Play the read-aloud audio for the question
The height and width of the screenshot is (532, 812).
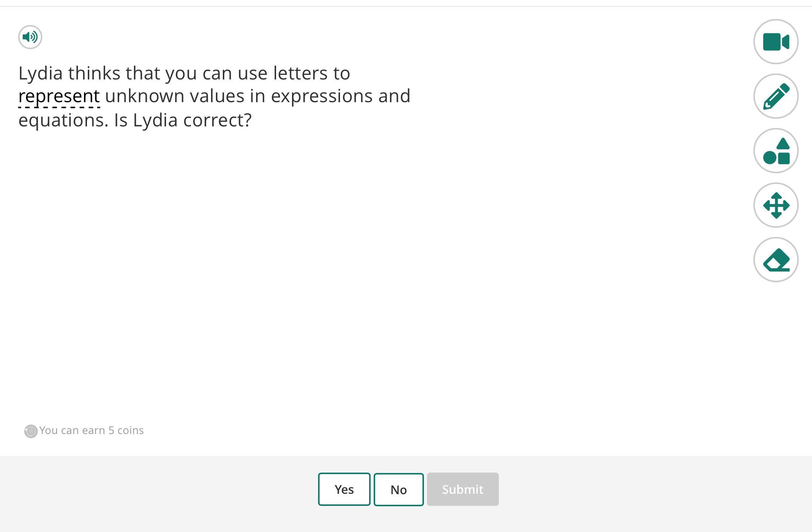(30, 37)
